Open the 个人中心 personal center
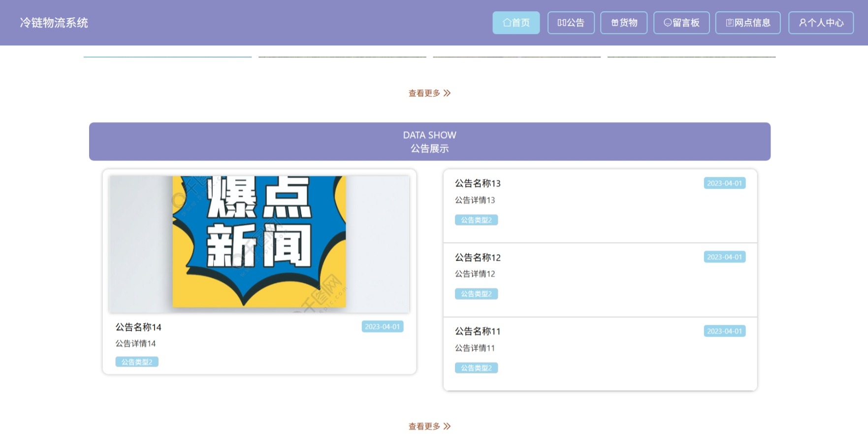Screen dimensions: 868x445 [x=821, y=23]
